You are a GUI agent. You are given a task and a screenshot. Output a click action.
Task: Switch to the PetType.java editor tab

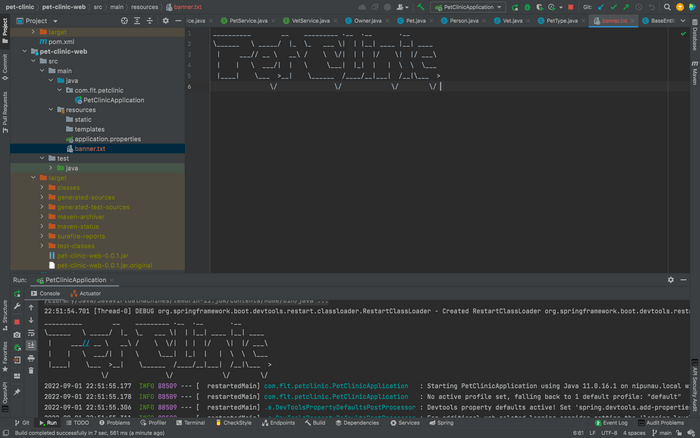click(x=562, y=21)
